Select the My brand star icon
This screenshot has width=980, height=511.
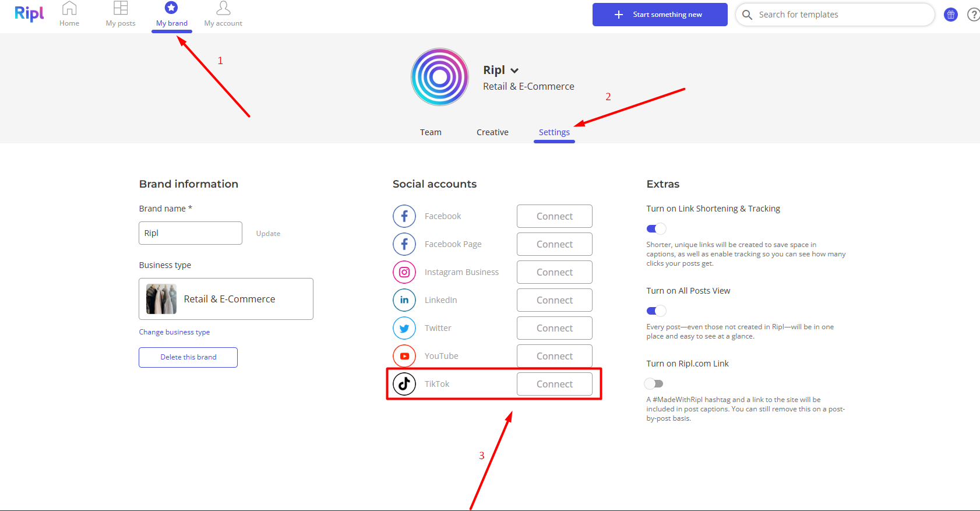pyautogui.click(x=171, y=8)
